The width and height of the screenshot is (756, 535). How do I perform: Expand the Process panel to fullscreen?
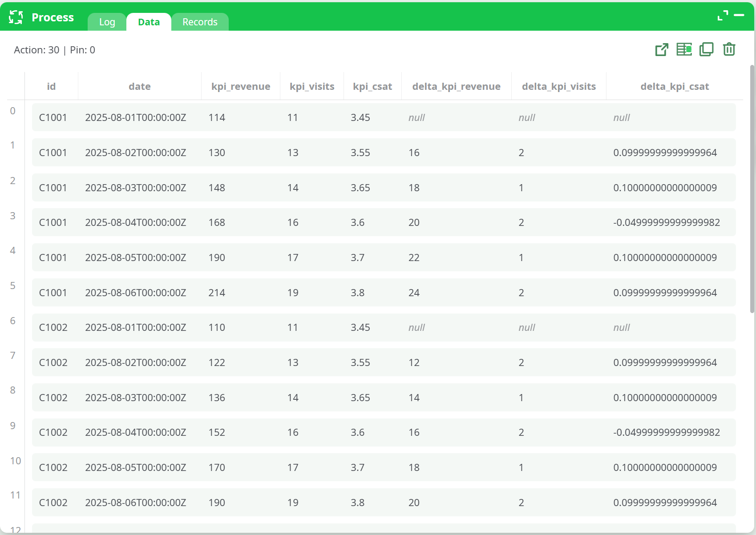click(x=723, y=16)
